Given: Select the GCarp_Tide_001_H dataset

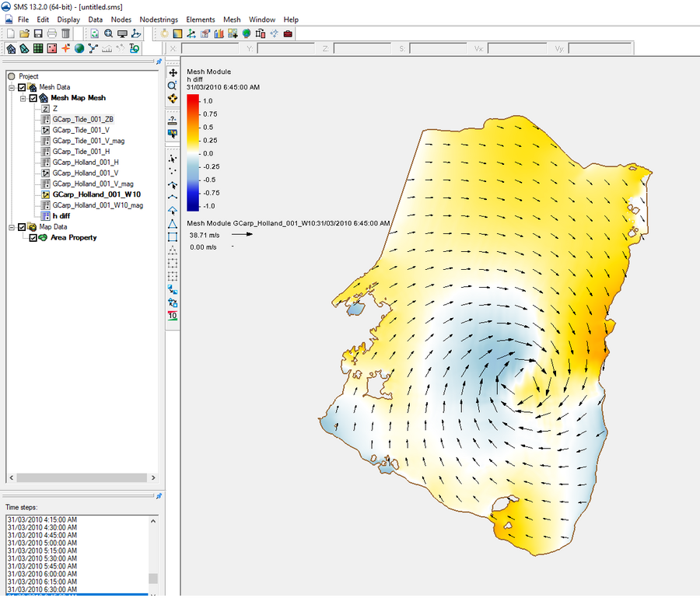Looking at the screenshot, I should pyautogui.click(x=81, y=152).
